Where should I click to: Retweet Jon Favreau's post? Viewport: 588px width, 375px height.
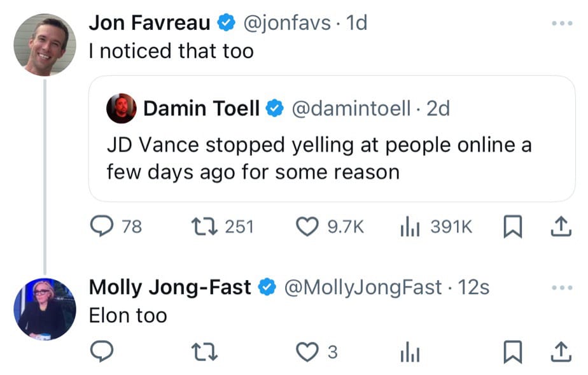pyautogui.click(x=204, y=227)
